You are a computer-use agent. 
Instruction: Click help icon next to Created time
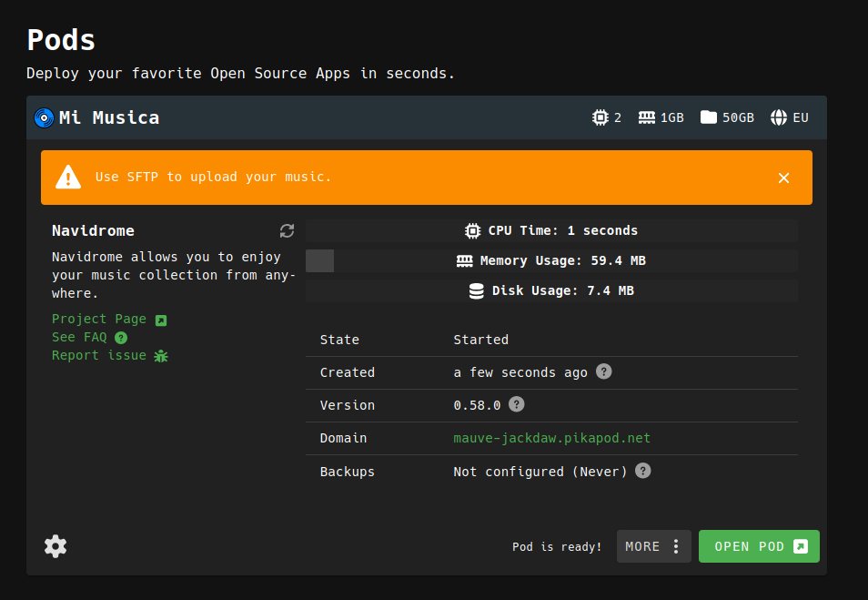[x=603, y=371]
